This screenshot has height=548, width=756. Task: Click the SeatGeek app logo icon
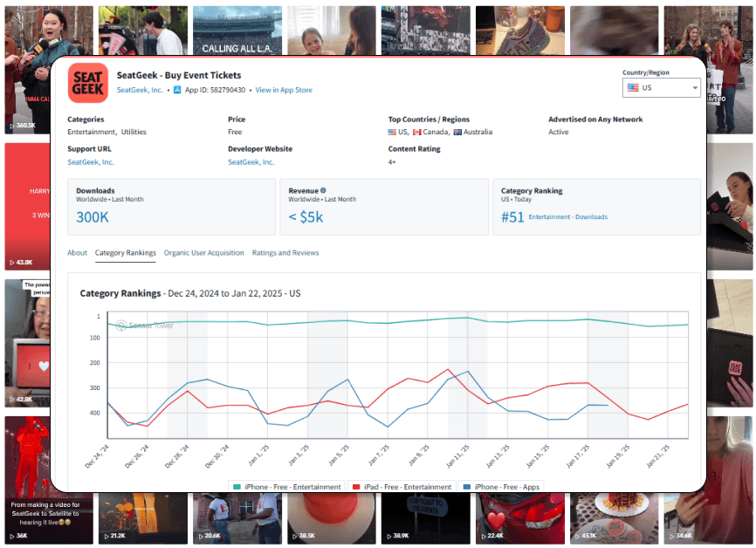(88, 83)
